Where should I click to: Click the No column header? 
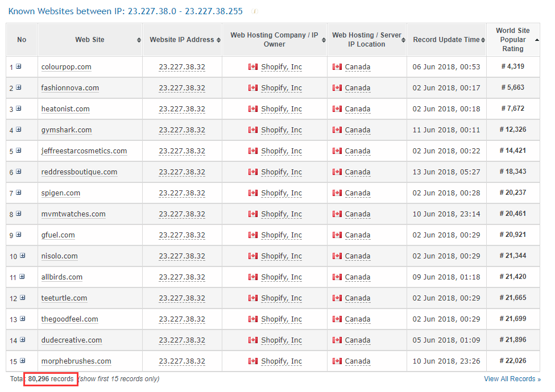22,40
